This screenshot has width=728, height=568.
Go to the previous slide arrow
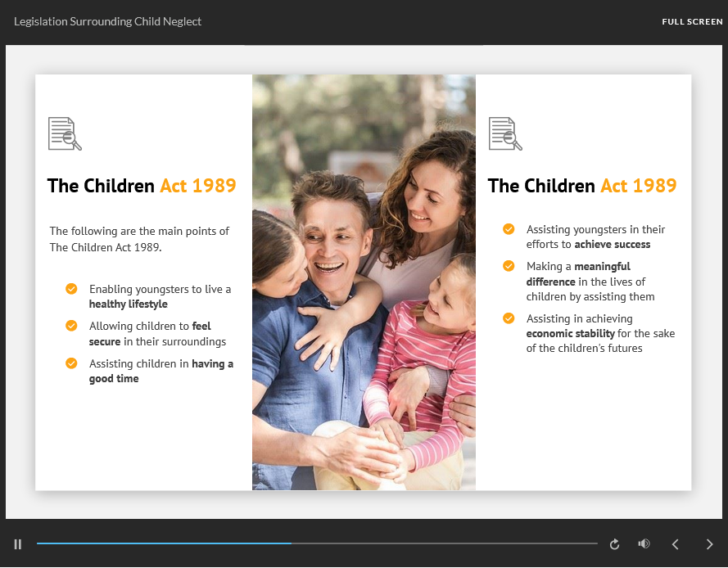676,544
